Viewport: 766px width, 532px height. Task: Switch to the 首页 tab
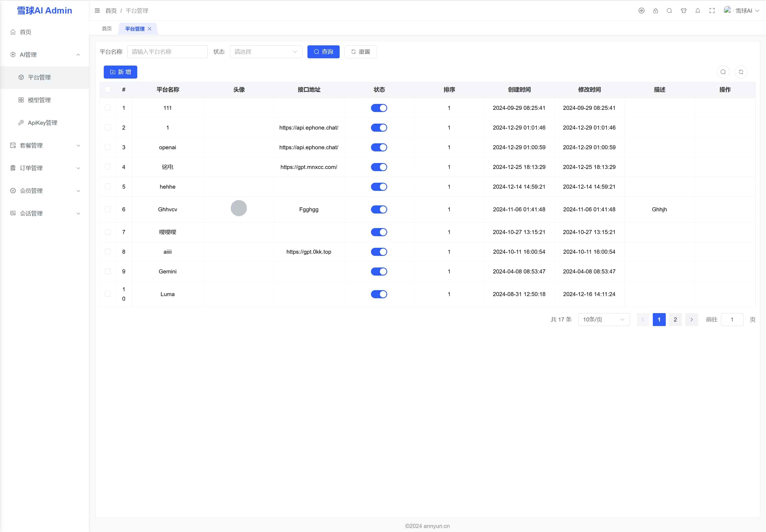point(107,29)
